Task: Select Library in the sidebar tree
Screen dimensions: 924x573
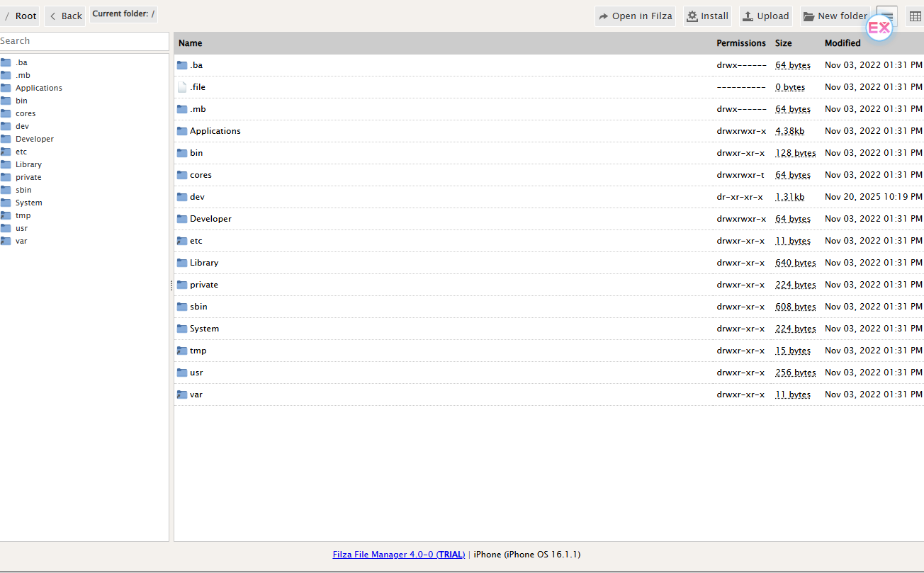Action: pyautogui.click(x=28, y=164)
